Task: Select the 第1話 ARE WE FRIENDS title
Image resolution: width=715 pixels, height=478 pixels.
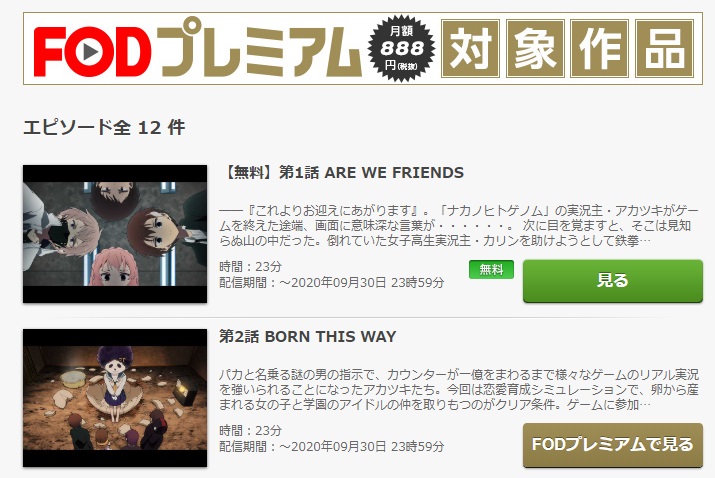Action: coord(343,172)
